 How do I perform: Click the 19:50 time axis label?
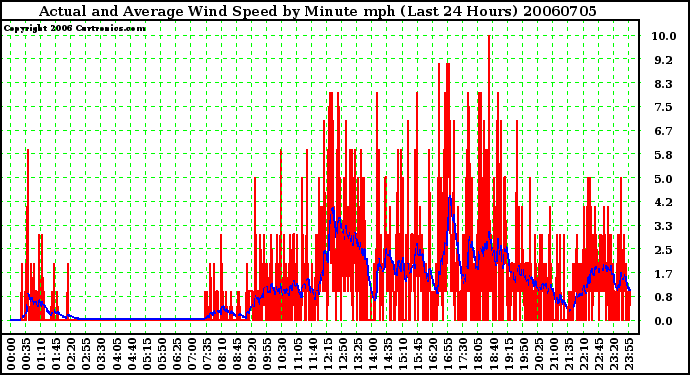click(523, 354)
